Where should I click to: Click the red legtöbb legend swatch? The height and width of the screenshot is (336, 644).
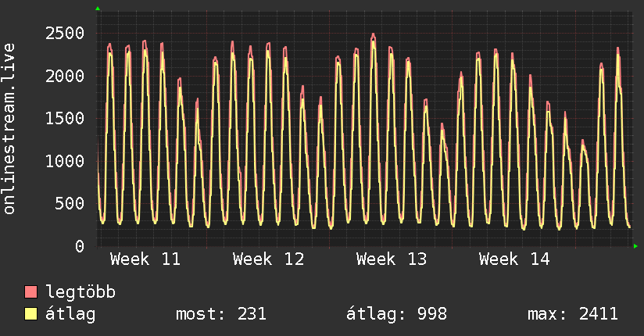[31, 293]
